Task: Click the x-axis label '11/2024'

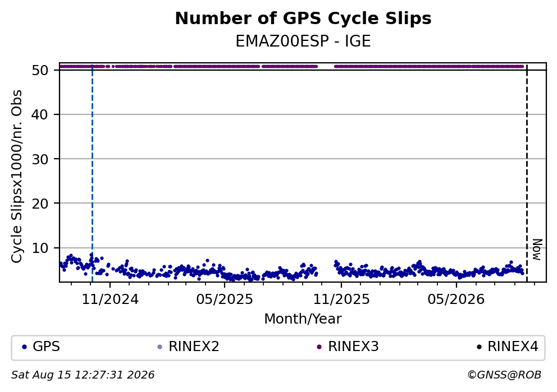Action: coord(110,299)
